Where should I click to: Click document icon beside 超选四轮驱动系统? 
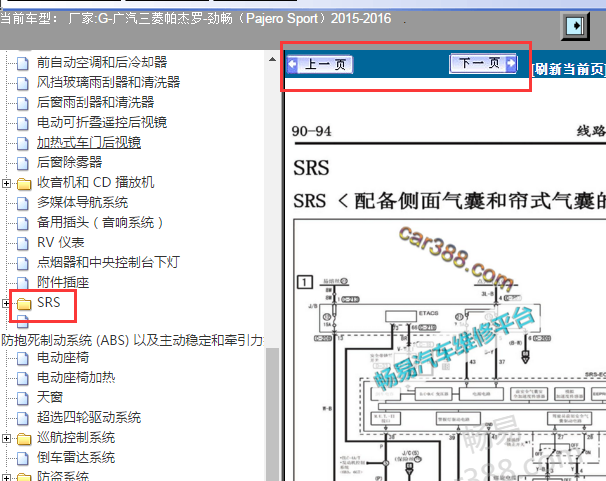23,418
